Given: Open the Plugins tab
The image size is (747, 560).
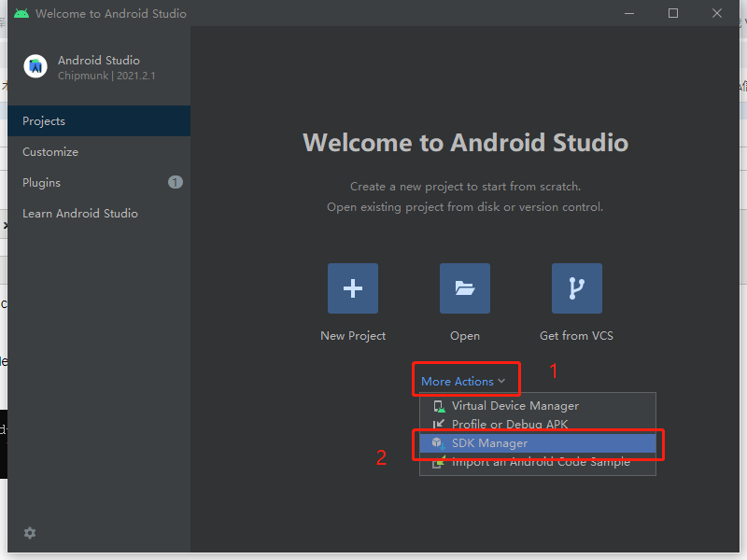Looking at the screenshot, I should point(99,182).
